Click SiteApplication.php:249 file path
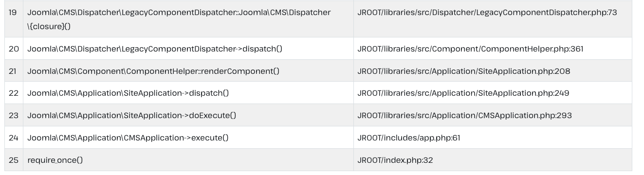The height and width of the screenshot is (175, 644). pos(463,93)
